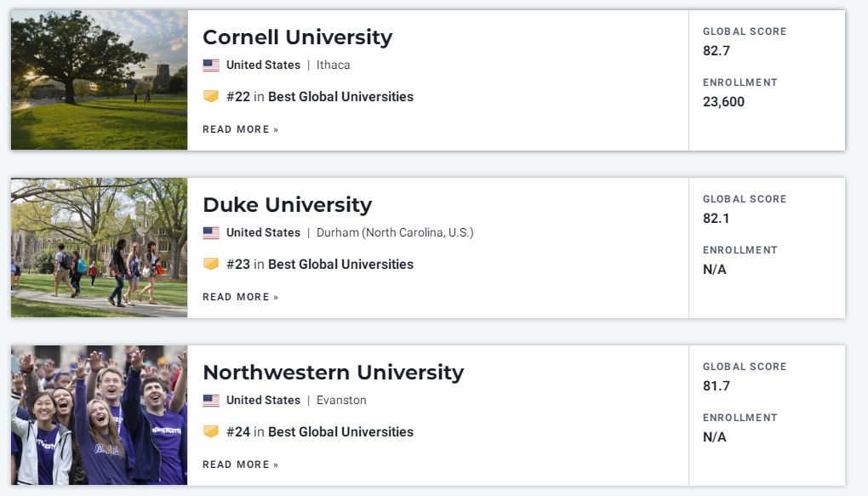The width and height of the screenshot is (868, 496).
Task: Click Cornell's enrollment value 23,600
Action: pyautogui.click(x=723, y=102)
